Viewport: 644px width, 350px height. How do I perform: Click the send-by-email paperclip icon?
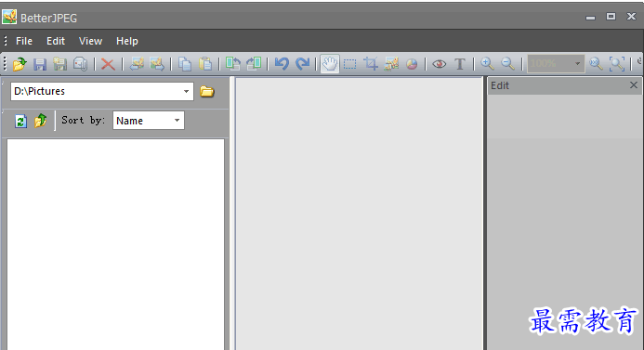81,64
